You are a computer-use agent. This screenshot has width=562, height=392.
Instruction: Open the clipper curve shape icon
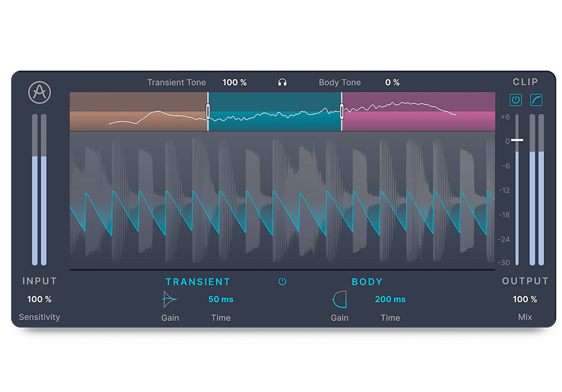(536, 100)
